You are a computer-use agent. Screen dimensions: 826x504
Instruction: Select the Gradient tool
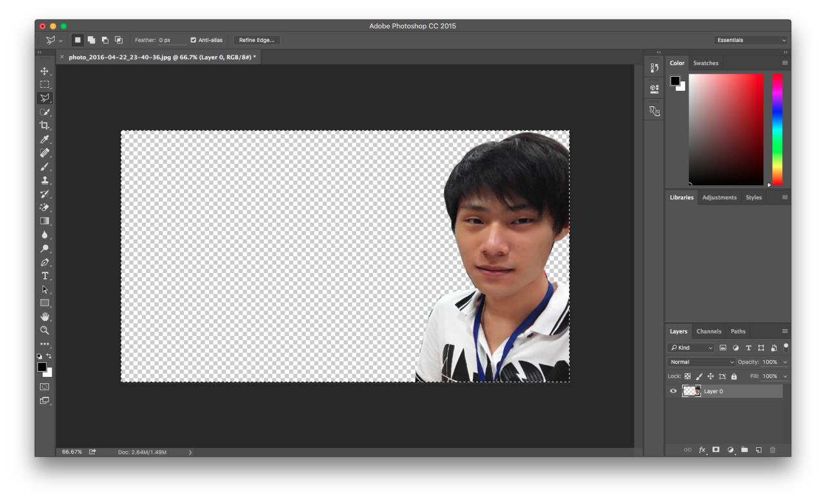(x=45, y=221)
